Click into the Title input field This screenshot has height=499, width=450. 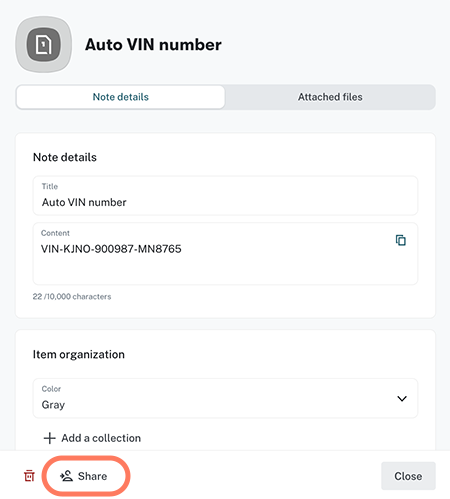(225, 196)
